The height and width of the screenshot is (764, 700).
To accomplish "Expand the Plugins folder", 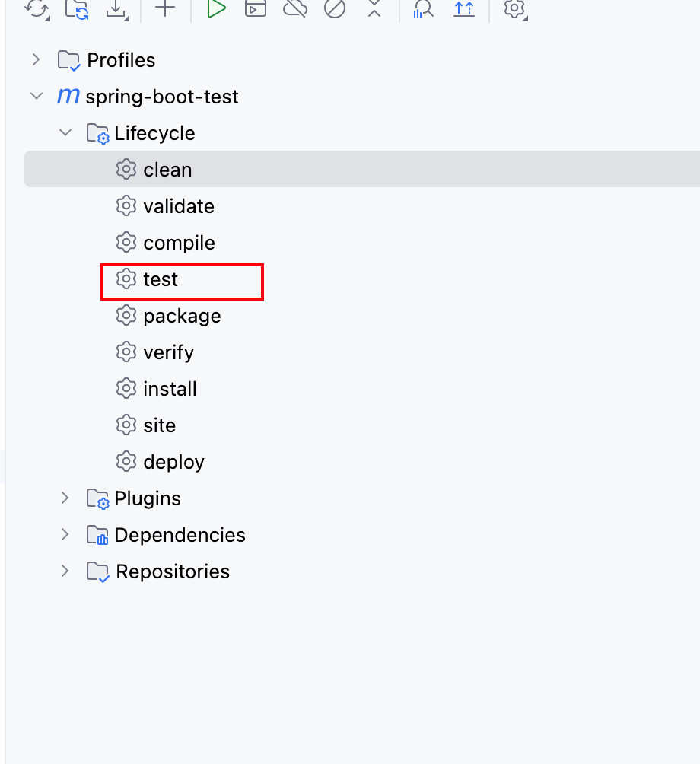I will click(65, 498).
